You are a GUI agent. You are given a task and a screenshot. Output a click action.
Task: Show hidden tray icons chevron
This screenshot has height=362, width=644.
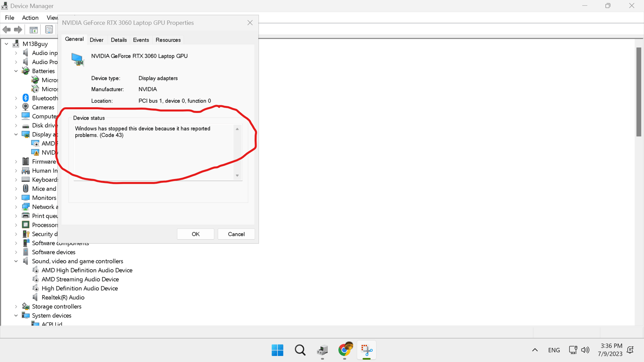pos(535,350)
